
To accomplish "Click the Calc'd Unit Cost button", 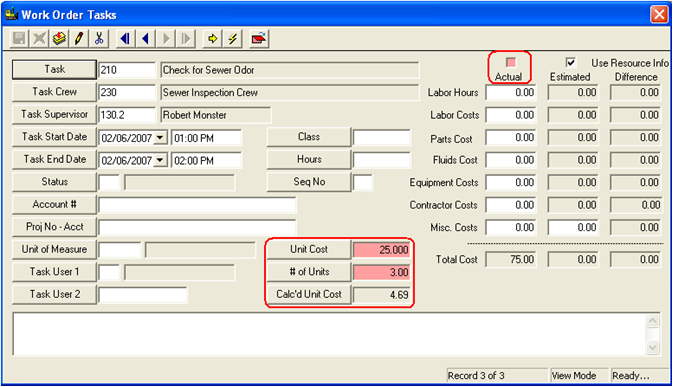I will point(309,294).
